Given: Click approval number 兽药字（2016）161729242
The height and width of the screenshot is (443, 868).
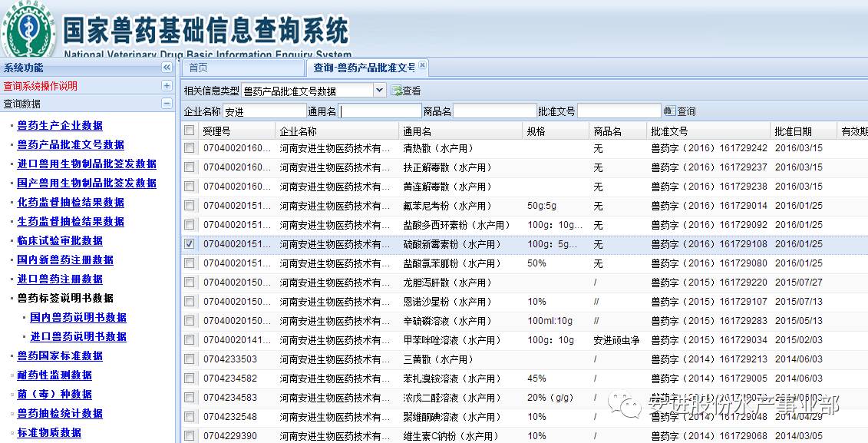Looking at the screenshot, I should coord(709,148).
